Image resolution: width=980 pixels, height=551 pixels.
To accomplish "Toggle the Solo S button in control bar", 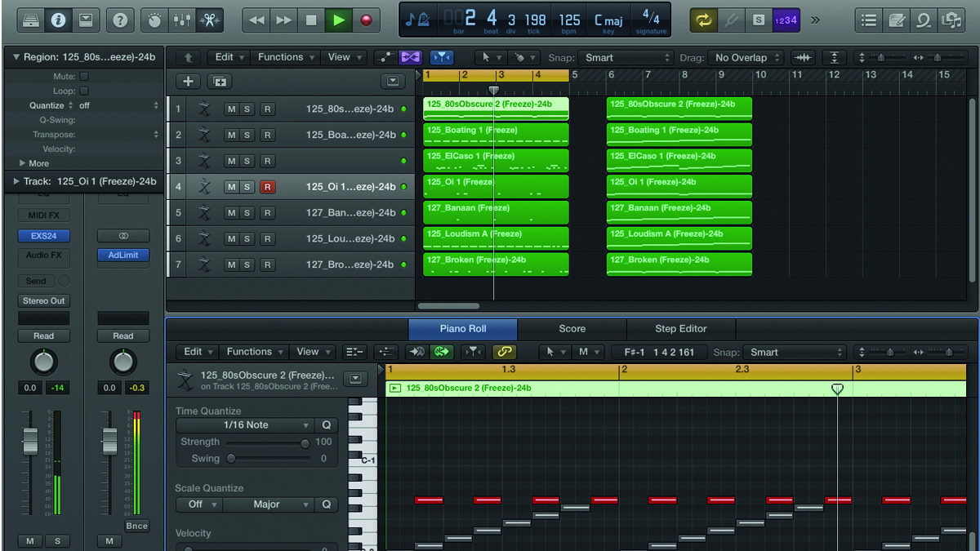I will pyautogui.click(x=759, y=20).
